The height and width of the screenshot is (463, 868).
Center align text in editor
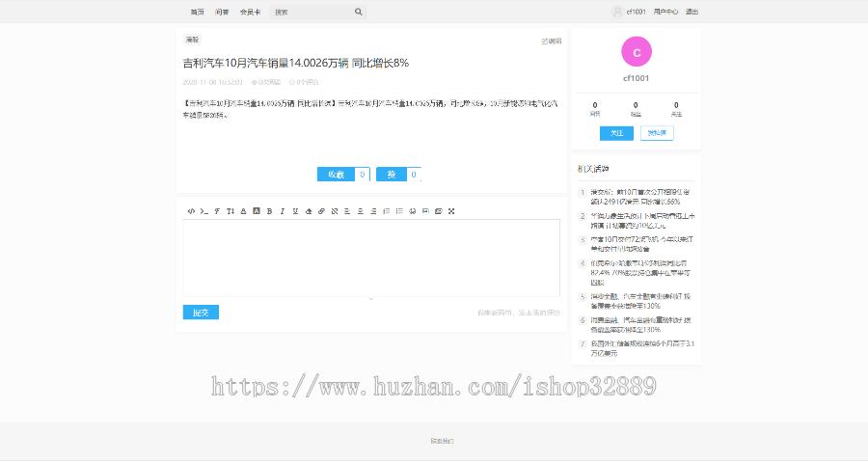(361, 211)
